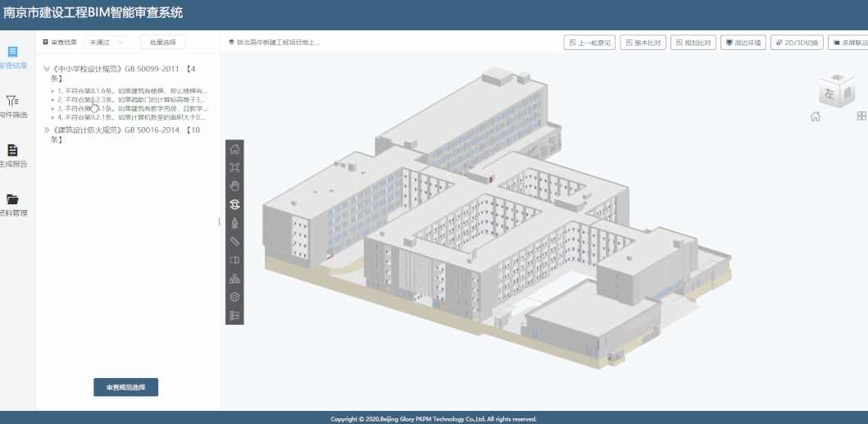The height and width of the screenshot is (424, 868).
Task: Open the 版本比对 version comparison
Action: pyautogui.click(x=642, y=43)
